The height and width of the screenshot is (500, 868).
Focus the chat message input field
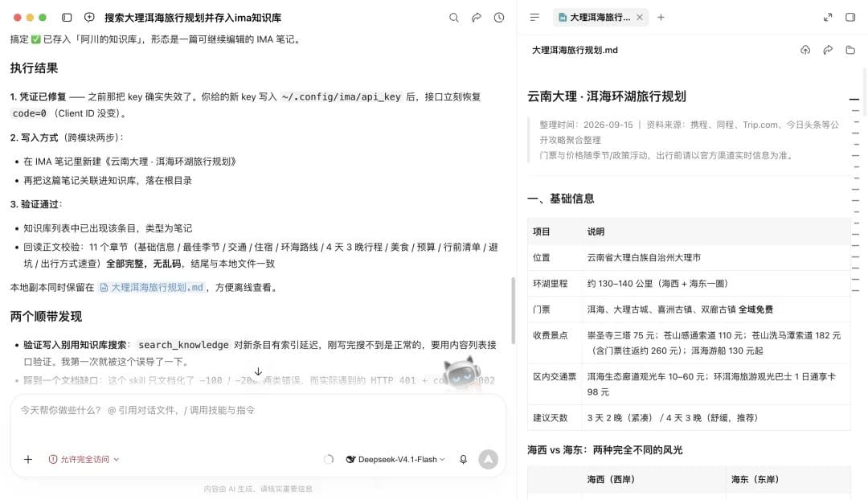click(258, 410)
